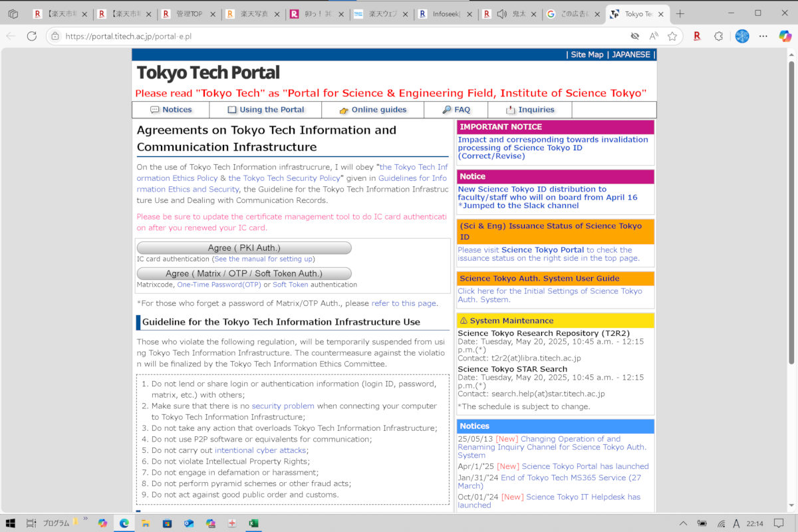Open the Windows Start menu

coord(11,523)
